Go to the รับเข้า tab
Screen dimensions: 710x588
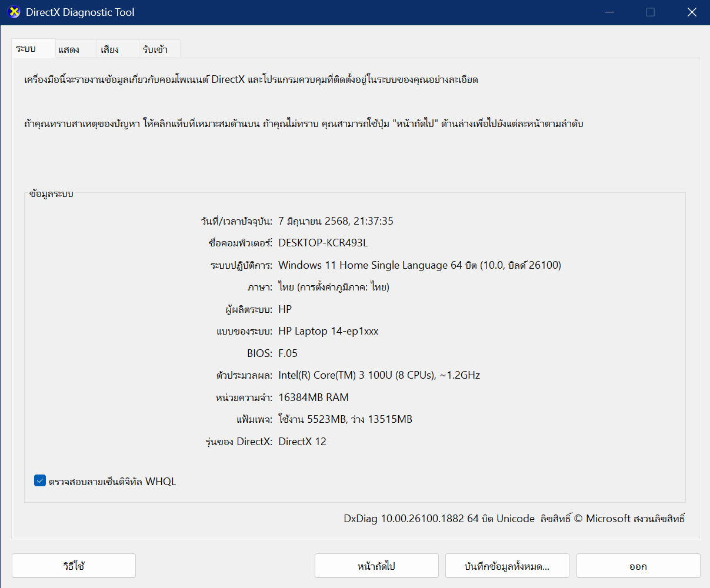(x=155, y=49)
